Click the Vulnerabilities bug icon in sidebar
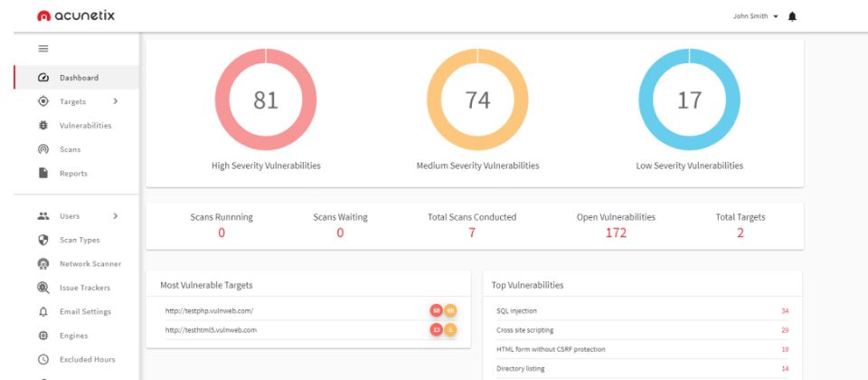The width and height of the screenshot is (868, 380). pyautogui.click(x=42, y=126)
